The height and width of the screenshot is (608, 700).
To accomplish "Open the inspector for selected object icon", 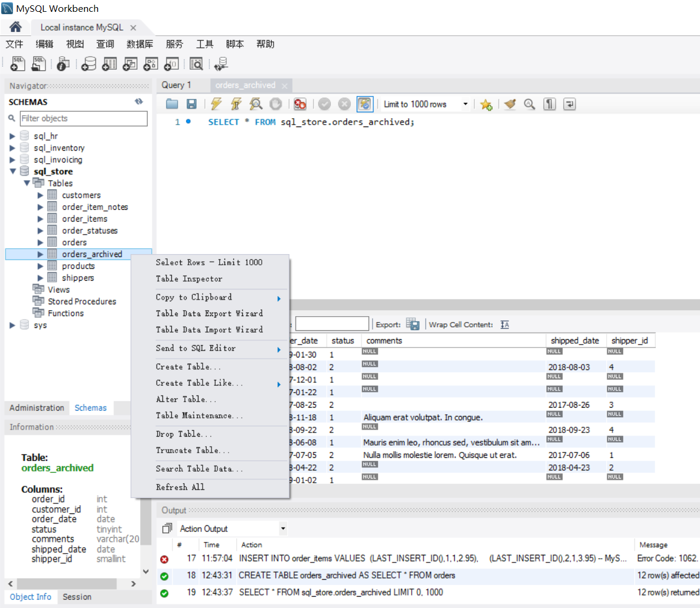I will coord(63,64).
